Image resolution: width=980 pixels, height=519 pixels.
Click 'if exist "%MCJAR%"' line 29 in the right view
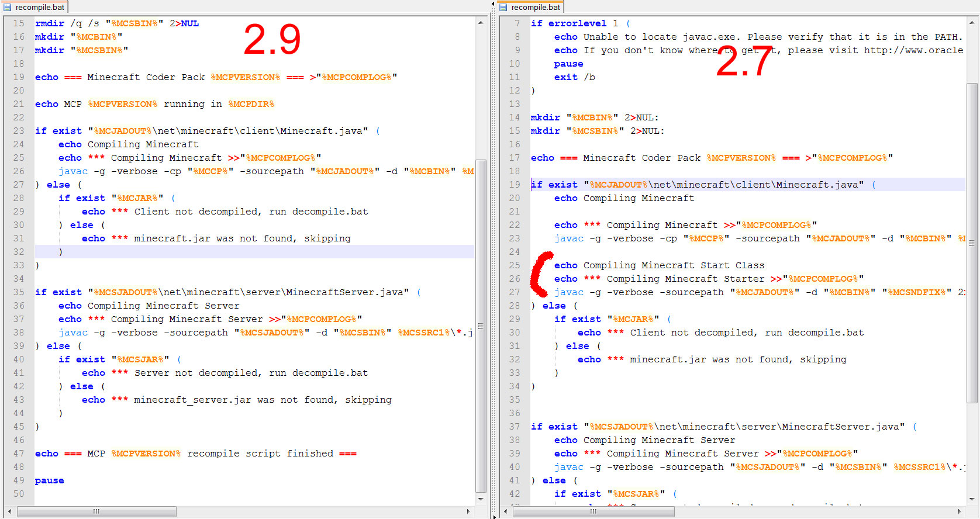[613, 319]
